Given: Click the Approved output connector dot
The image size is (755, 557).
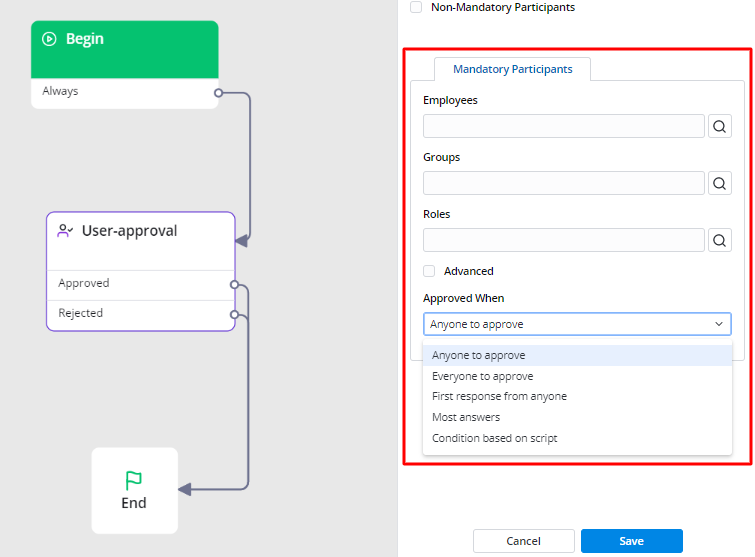Looking at the screenshot, I should pyautogui.click(x=234, y=284).
